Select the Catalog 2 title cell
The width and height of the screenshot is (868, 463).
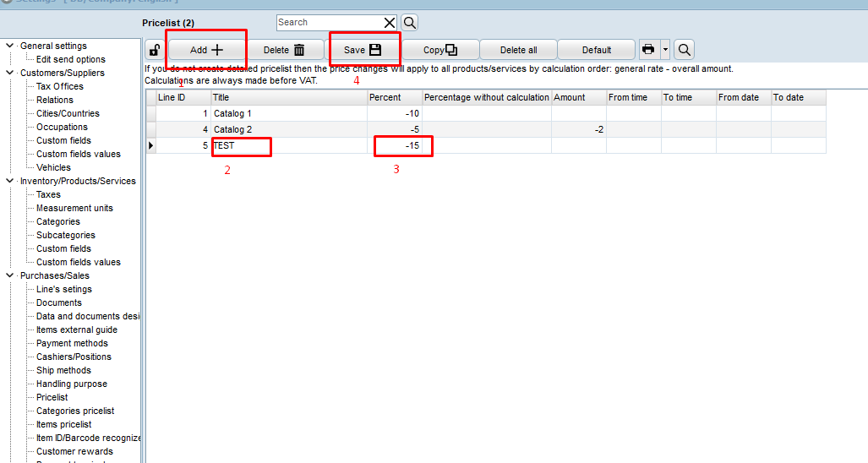point(289,129)
